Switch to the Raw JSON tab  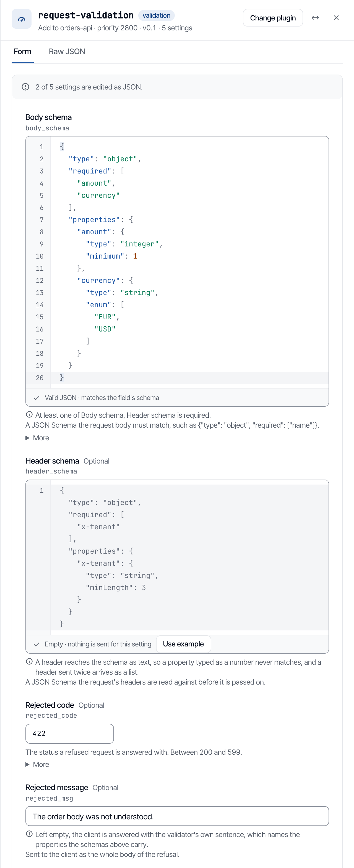(x=67, y=52)
